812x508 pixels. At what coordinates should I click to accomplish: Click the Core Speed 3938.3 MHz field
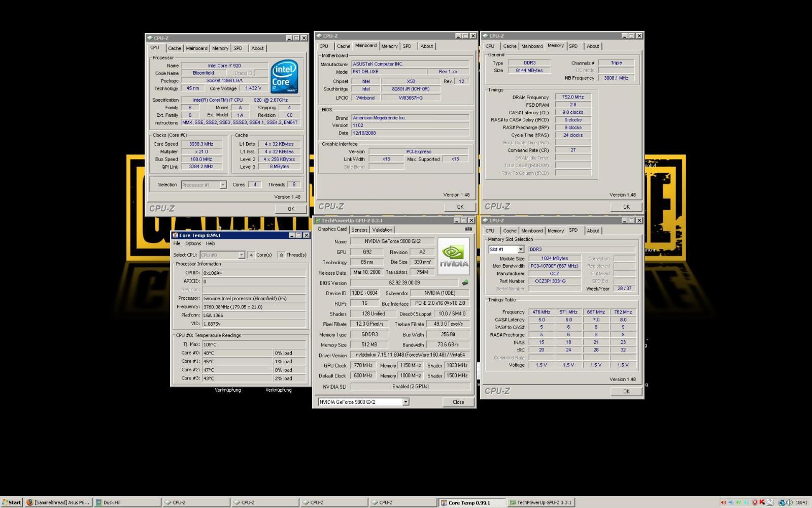pyautogui.click(x=201, y=144)
